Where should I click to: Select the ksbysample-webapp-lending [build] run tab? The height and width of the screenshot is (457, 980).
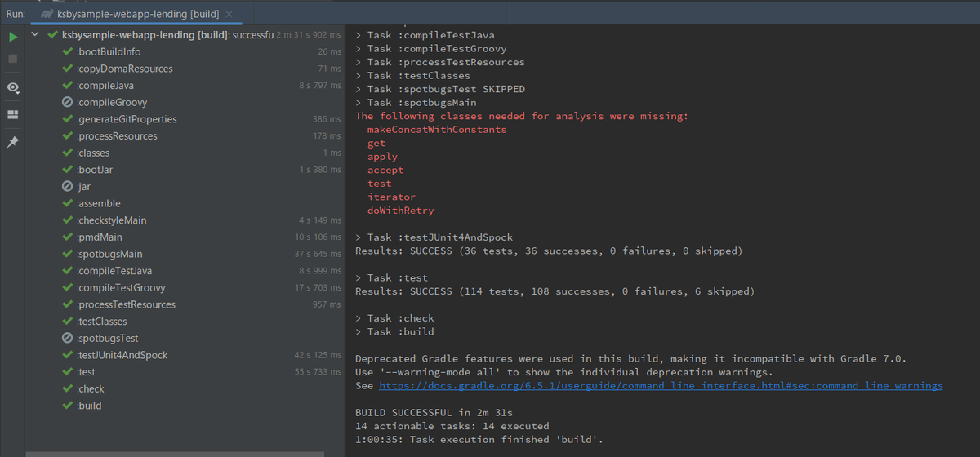(x=136, y=15)
